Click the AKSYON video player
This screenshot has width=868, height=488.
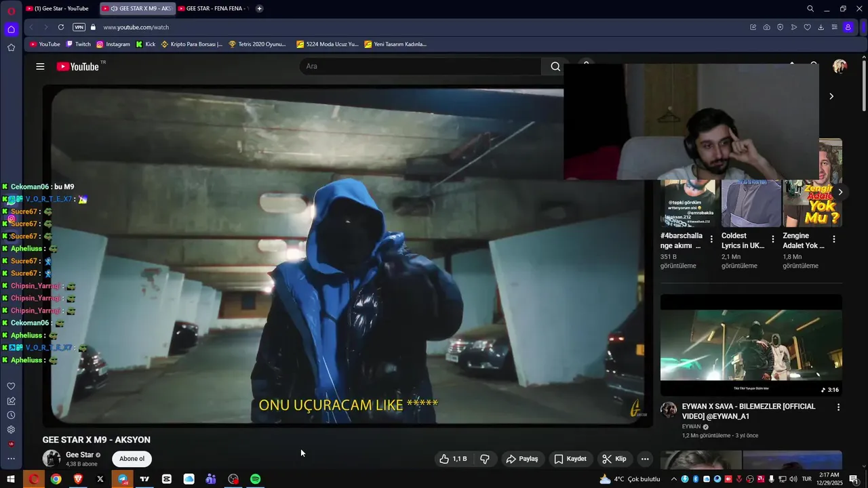347,256
